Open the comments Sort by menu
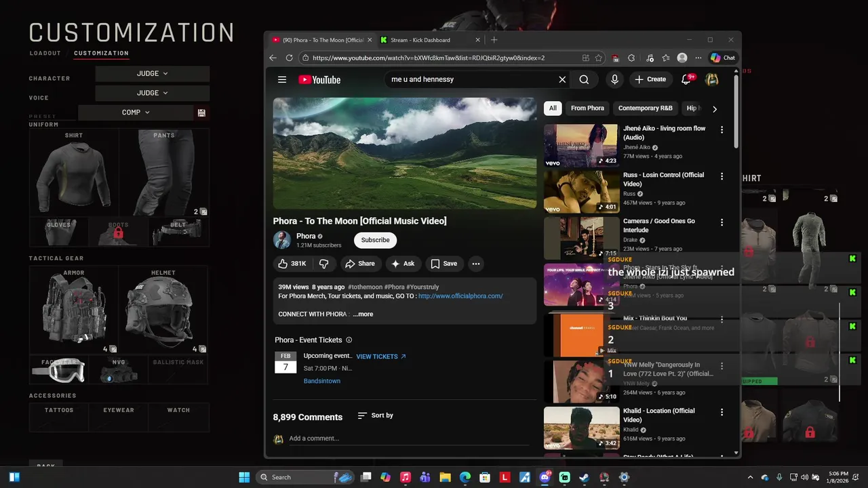This screenshot has height=488, width=868. [376, 415]
